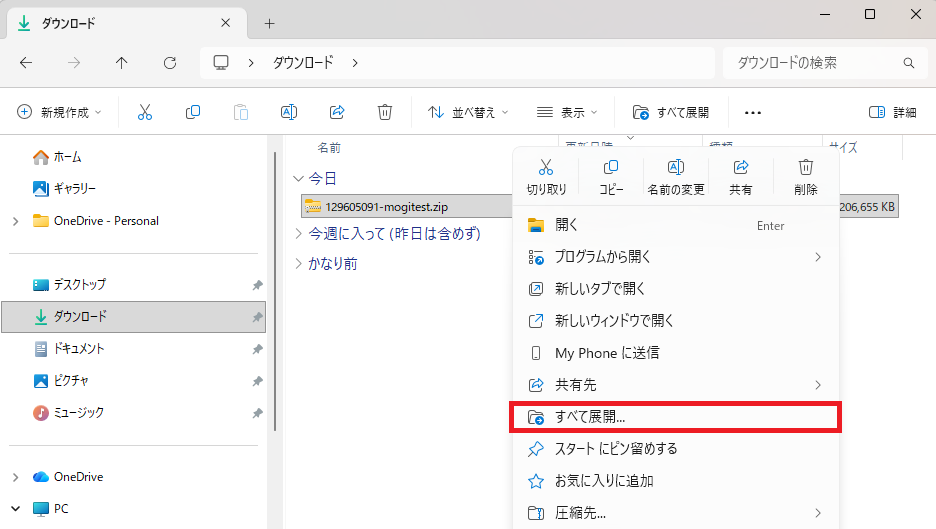
Task: Click the trash delete icon in toolbar
Action: pyautogui.click(x=385, y=112)
